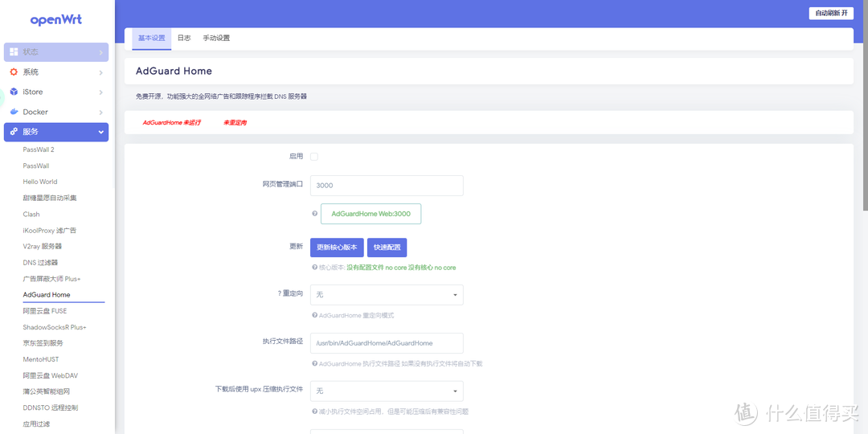The image size is (868, 434).
Task: Toggle the auto refresh button
Action: 831,14
